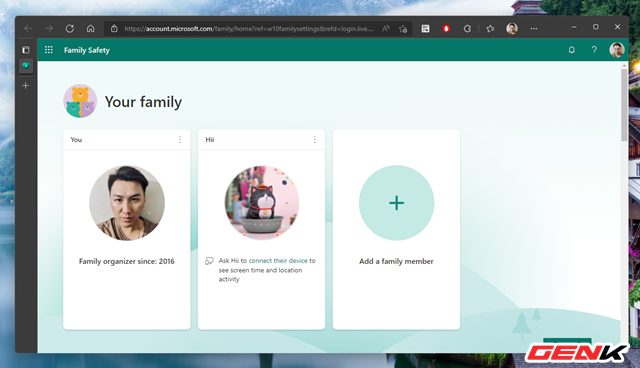Open the browser profile avatar
This screenshot has width=640, height=368.
(512, 29)
